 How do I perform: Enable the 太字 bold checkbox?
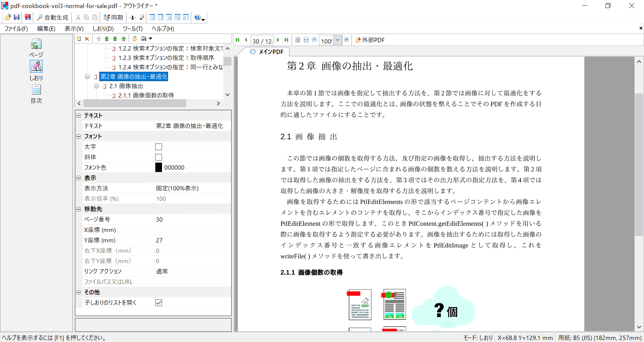[159, 147]
